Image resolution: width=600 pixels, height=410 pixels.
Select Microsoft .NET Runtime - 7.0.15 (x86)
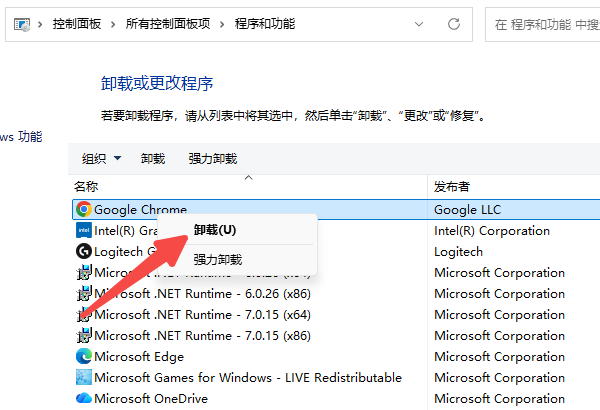(202, 335)
